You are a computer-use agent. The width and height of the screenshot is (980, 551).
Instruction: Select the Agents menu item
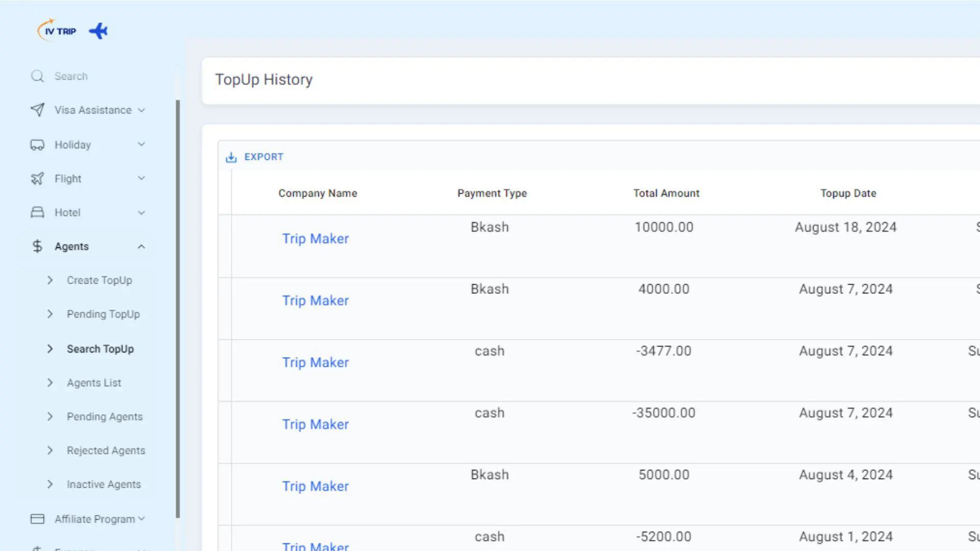tap(71, 246)
